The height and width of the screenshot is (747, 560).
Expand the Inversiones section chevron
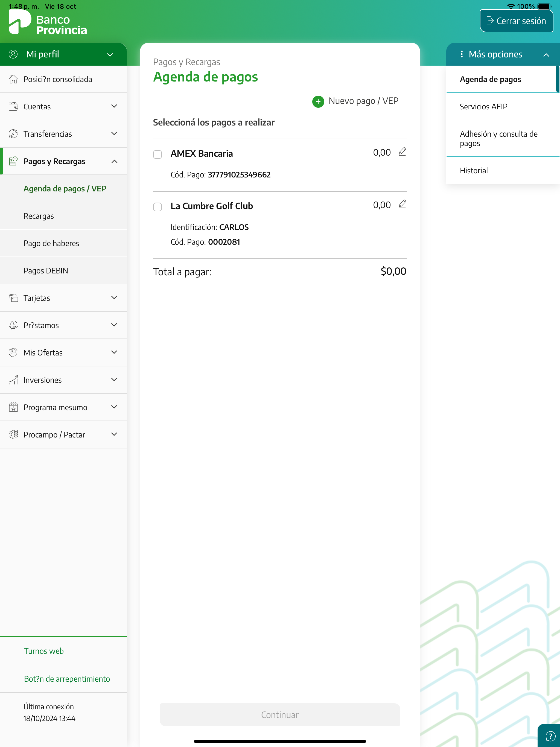coord(114,380)
